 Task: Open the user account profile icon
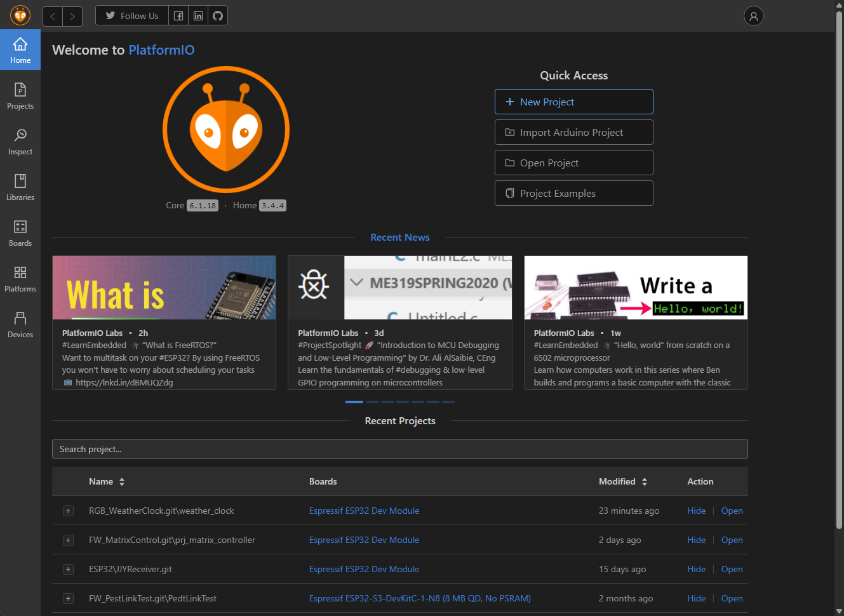pos(753,16)
